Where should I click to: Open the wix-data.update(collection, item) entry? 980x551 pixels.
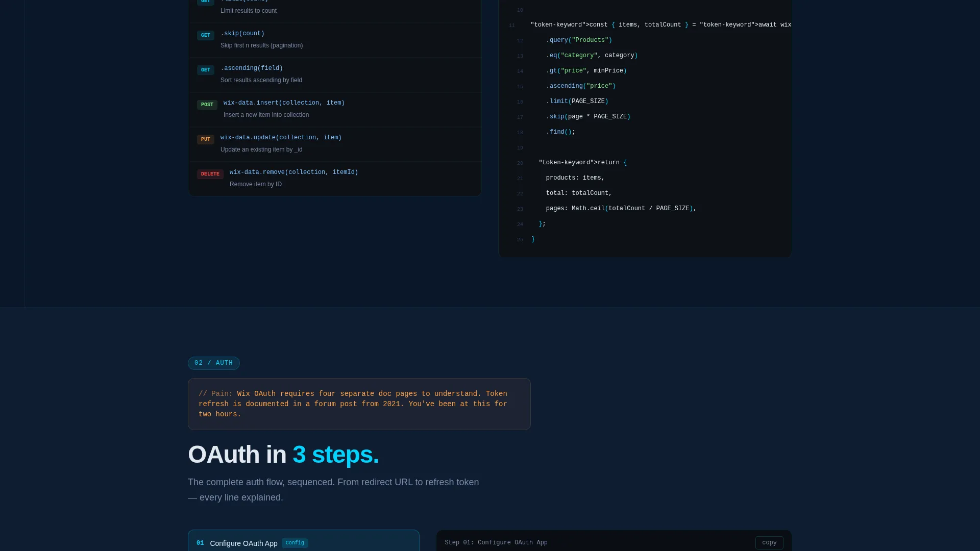[x=335, y=144]
